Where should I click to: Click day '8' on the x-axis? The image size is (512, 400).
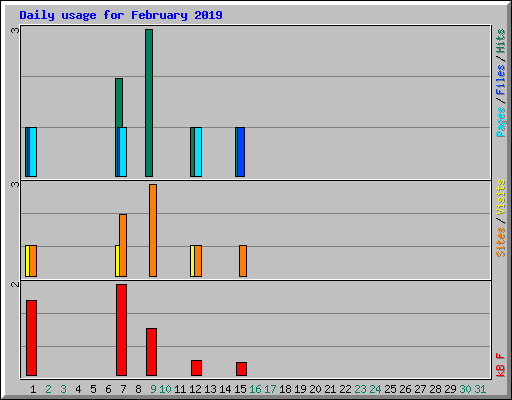coord(138,389)
